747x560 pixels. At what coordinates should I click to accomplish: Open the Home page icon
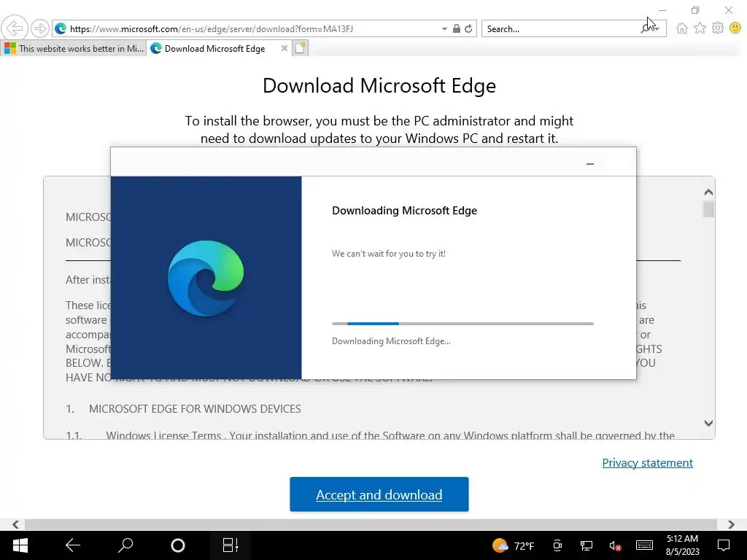point(682,28)
